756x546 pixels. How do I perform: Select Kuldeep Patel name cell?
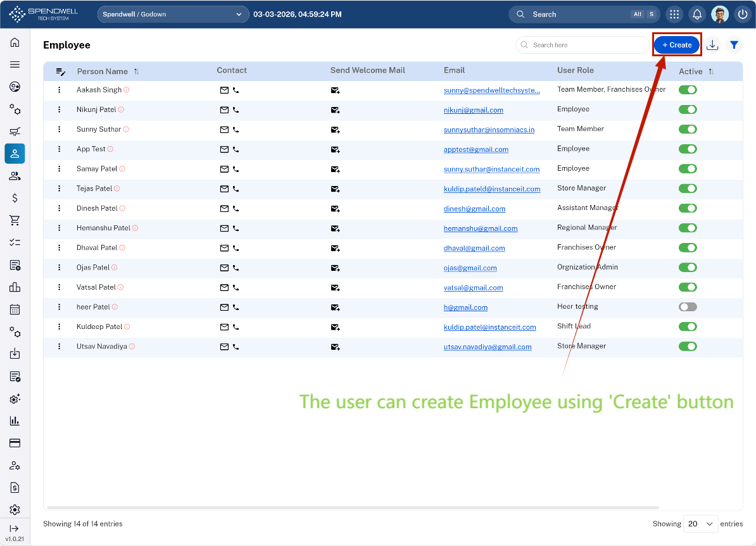coord(99,326)
